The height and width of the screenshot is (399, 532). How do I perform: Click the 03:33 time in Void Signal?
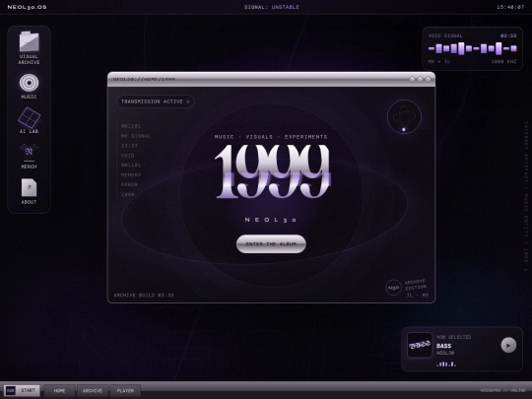pyautogui.click(x=508, y=35)
